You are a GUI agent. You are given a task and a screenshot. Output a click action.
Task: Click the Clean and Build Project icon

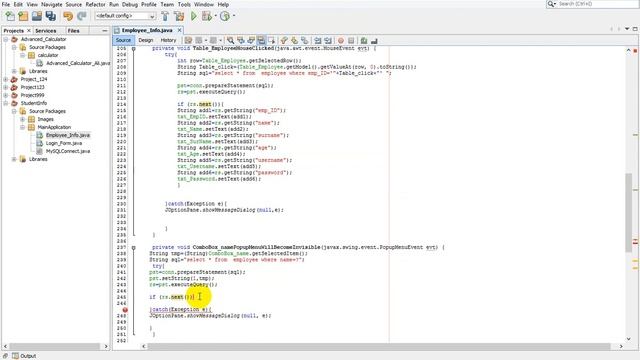coord(179,16)
